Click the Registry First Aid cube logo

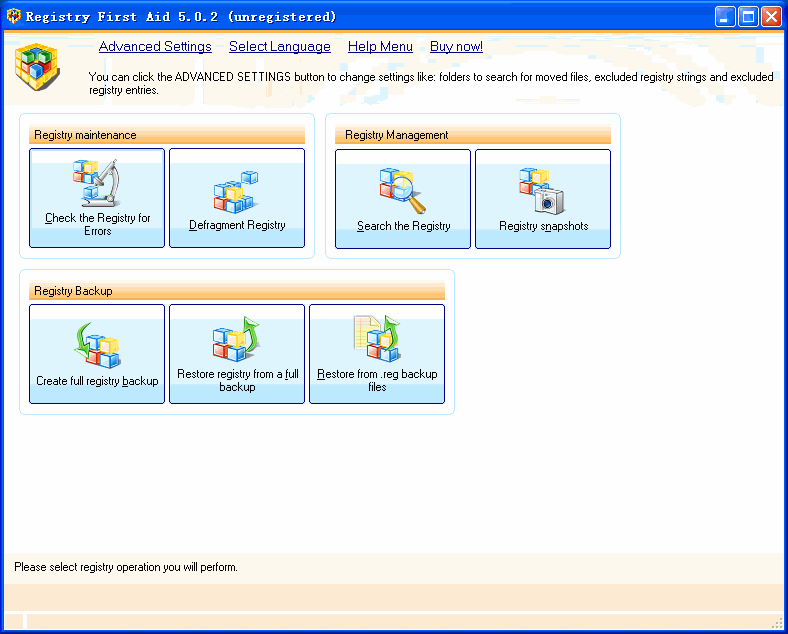tap(37, 66)
